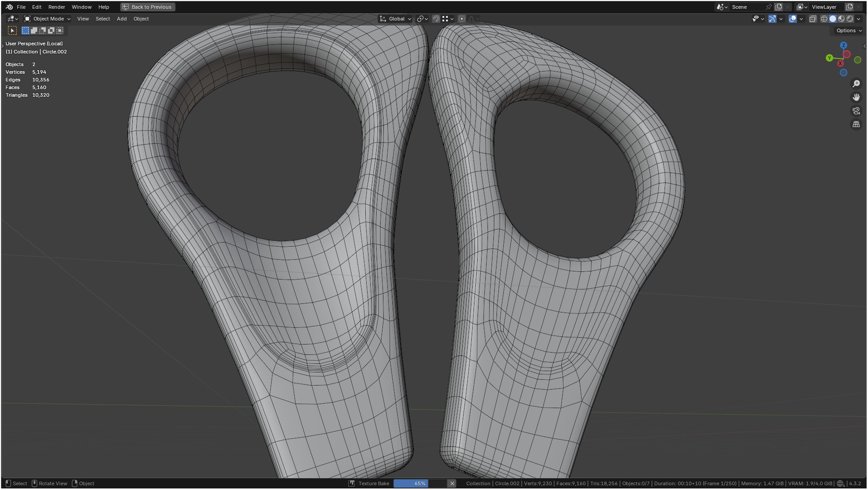
Task: Click the Blender logo icon
Action: [x=10, y=7]
